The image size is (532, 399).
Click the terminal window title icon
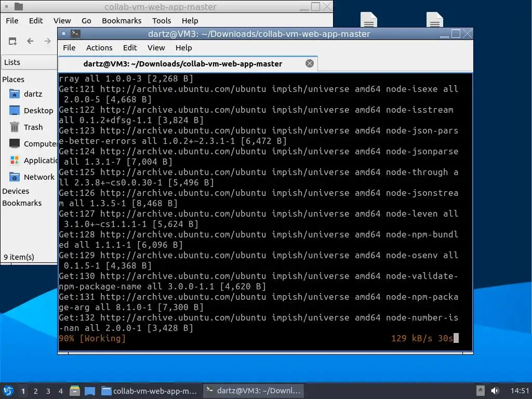(x=75, y=34)
